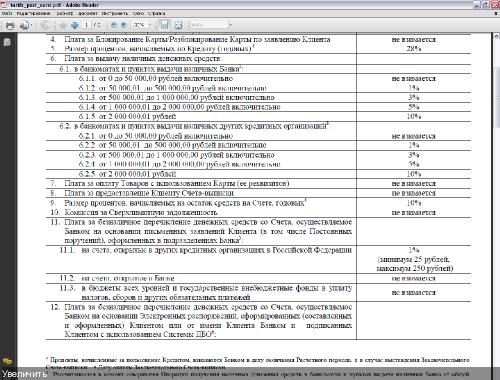Expand the arrow next to collaborate icon
500x380 pixels.
[x=31, y=25]
